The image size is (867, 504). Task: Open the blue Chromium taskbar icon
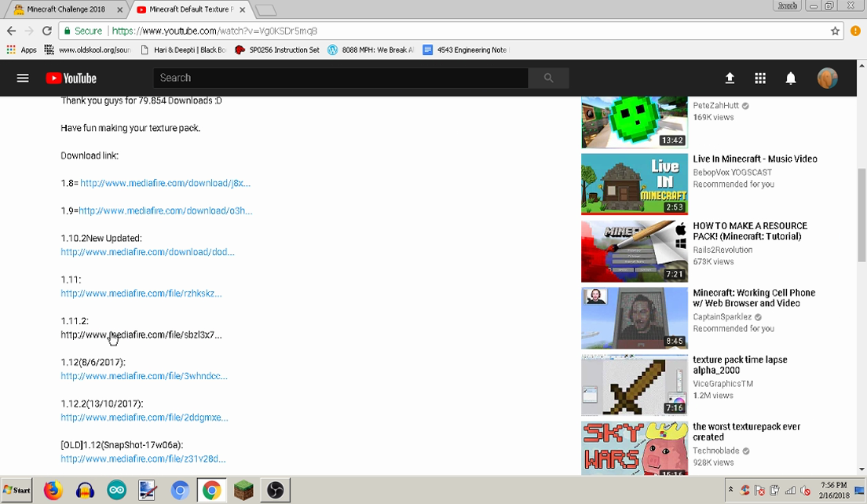click(x=180, y=490)
